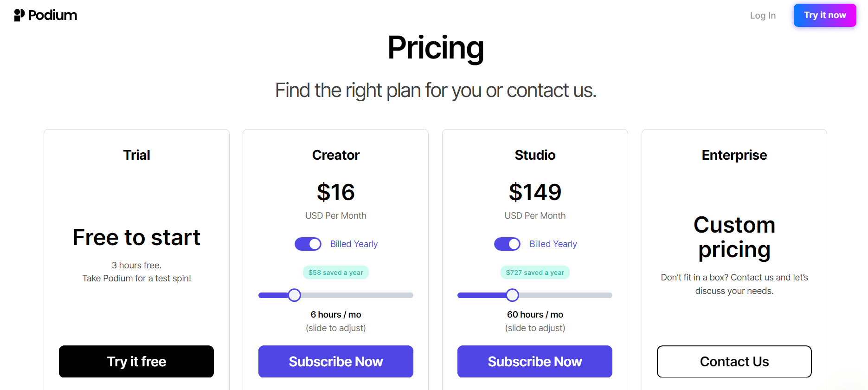The width and height of the screenshot is (868, 390).
Task: Open the Log In link
Action: click(x=763, y=15)
